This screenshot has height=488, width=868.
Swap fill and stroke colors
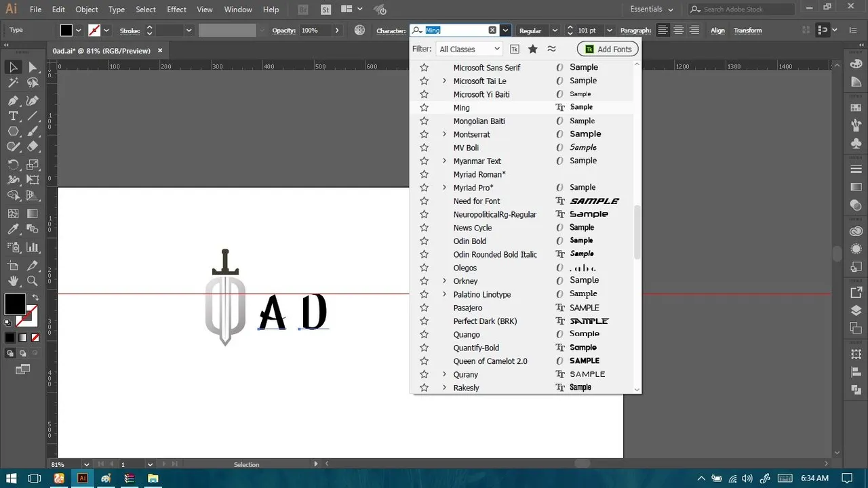[x=35, y=298]
